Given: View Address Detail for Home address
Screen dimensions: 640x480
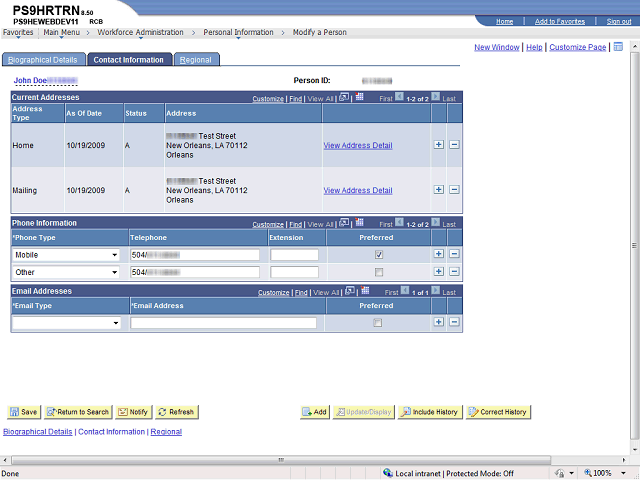Looking at the screenshot, I should point(357,145).
